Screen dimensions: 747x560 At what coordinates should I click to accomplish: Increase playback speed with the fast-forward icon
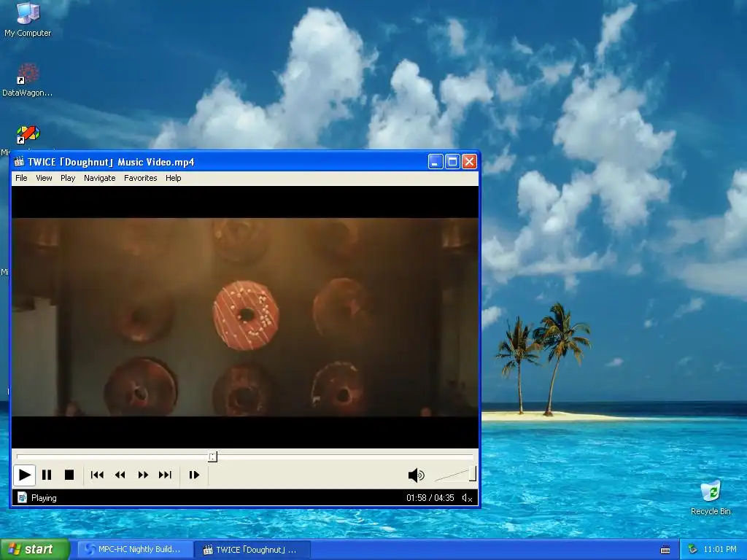click(143, 475)
